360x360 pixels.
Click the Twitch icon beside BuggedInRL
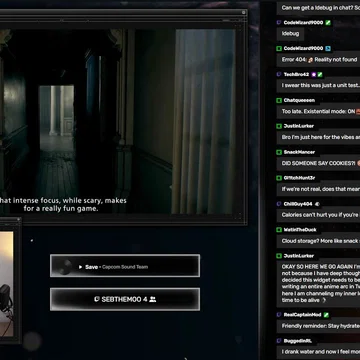pos(279,341)
